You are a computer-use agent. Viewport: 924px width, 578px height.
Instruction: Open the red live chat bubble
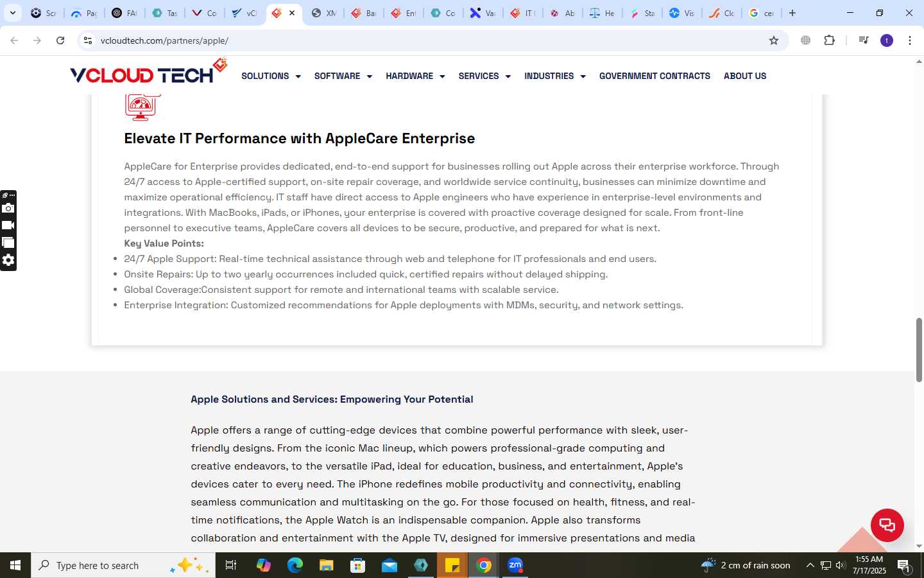point(887,525)
